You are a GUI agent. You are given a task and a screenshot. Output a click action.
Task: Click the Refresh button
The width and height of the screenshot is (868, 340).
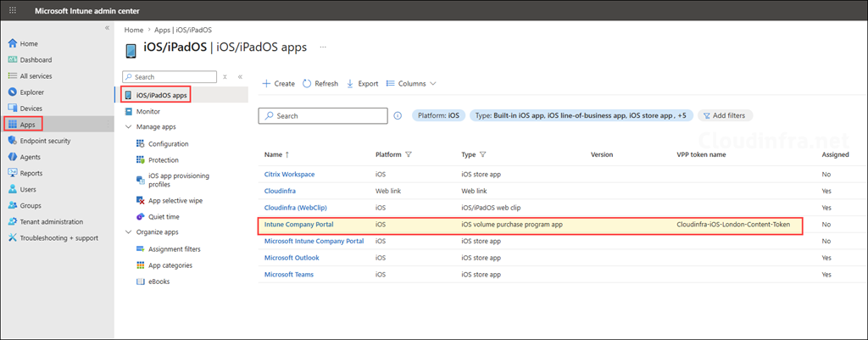tap(320, 84)
